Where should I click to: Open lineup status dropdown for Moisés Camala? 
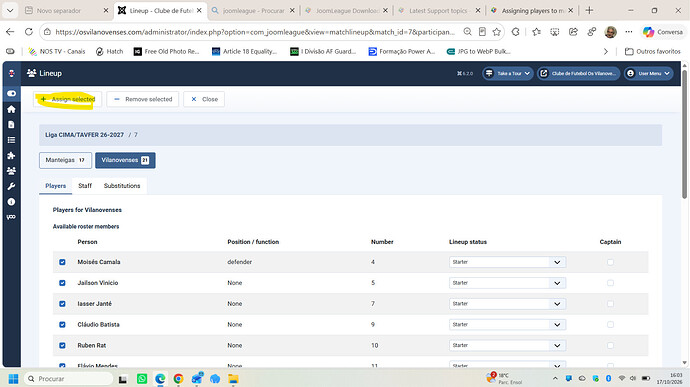(x=507, y=262)
